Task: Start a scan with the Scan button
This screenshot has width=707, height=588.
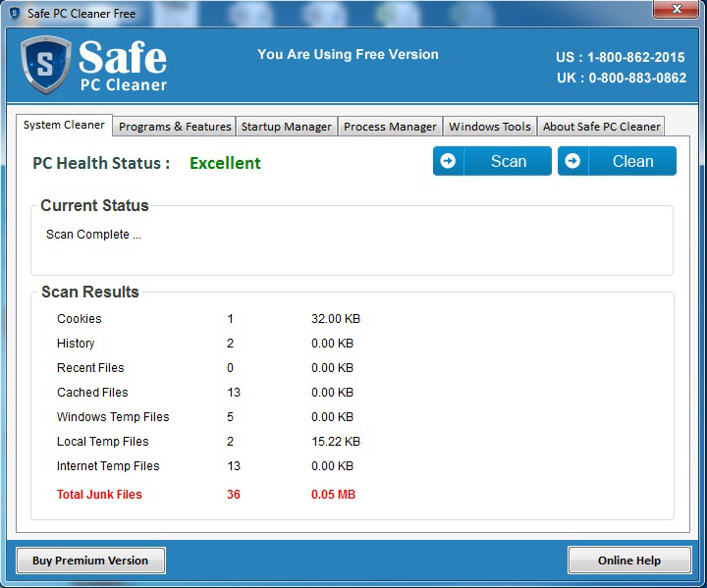Action: tap(492, 161)
